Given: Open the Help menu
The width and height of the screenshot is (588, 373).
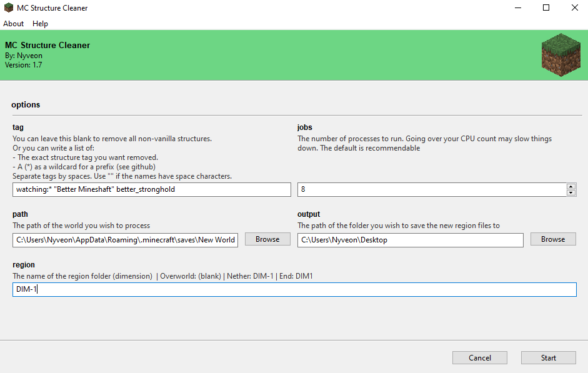Looking at the screenshot, I should pyautogui.click(x=40, y=24).
